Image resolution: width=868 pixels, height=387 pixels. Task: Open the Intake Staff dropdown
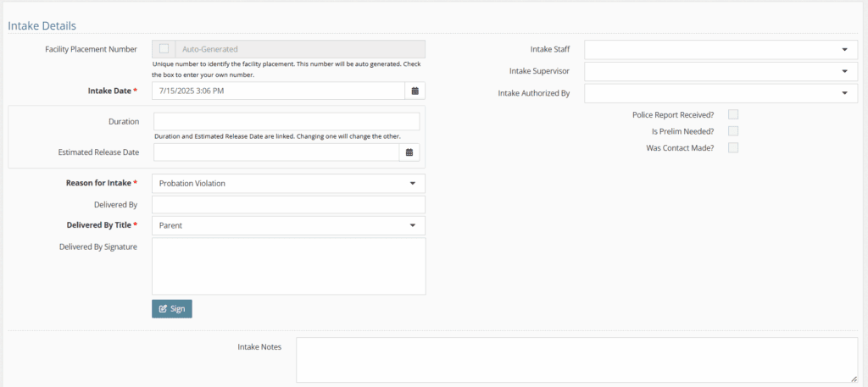click(x=721, y=49)
